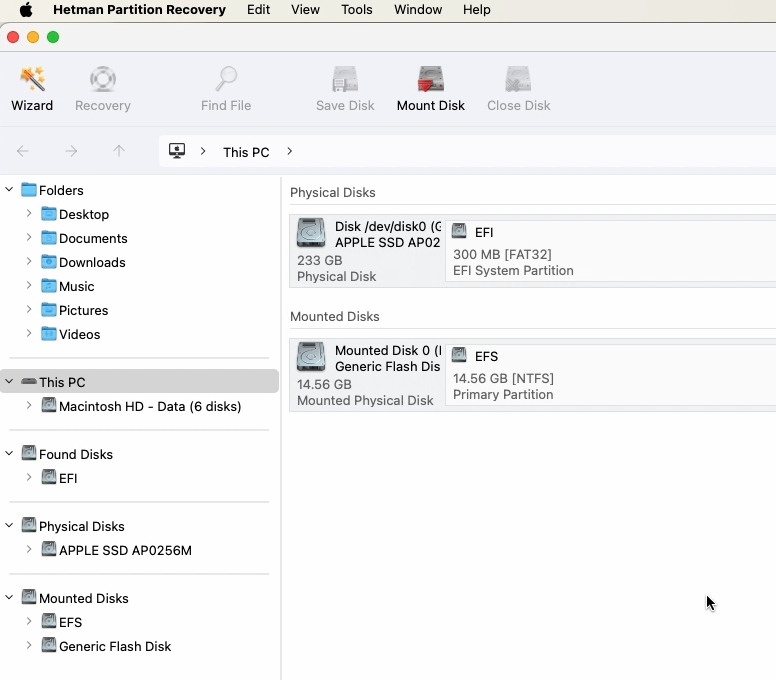776x680 pixels.
Task: Select the EFS 14.56 GB NTFS partition tile
Action: pos(611,375)
